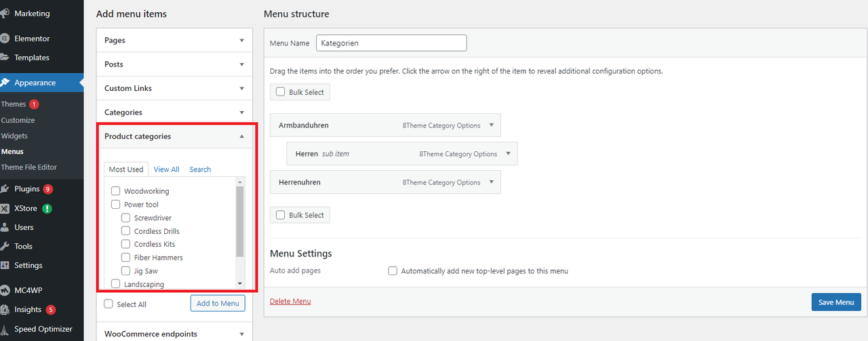Enable auto add new top-level pages

tap(393, 270)
